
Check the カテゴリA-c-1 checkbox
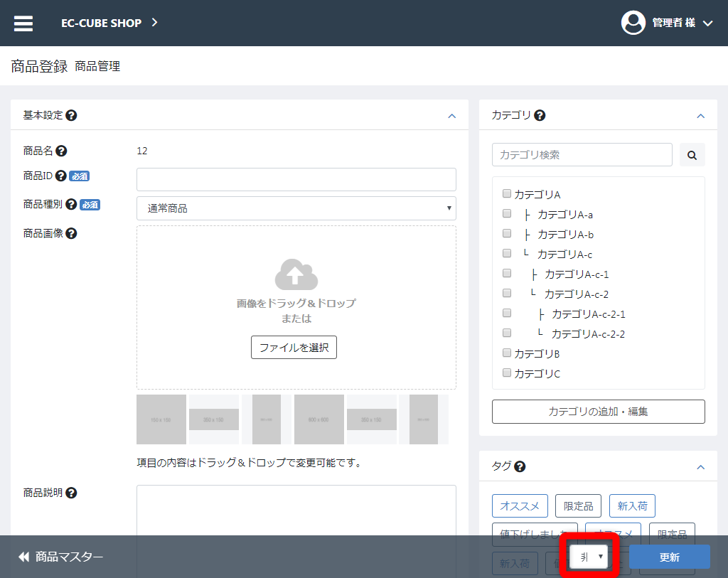[x=507, y=273]
